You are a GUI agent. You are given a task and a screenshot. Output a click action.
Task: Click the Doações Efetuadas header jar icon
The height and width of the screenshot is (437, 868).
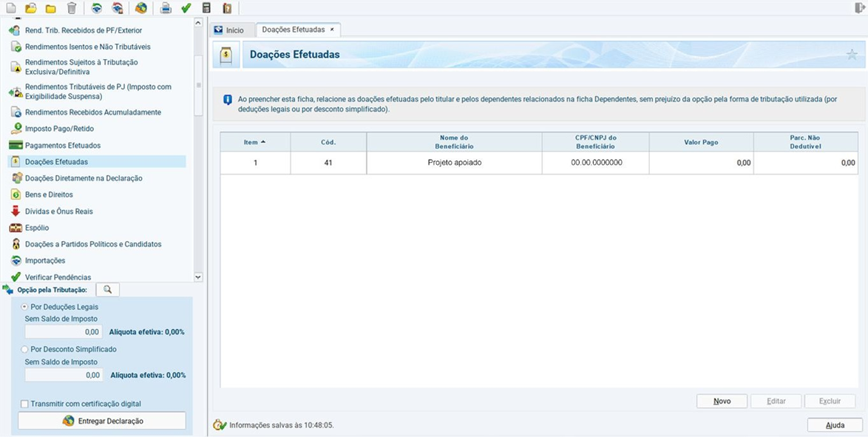click(226, 55)
